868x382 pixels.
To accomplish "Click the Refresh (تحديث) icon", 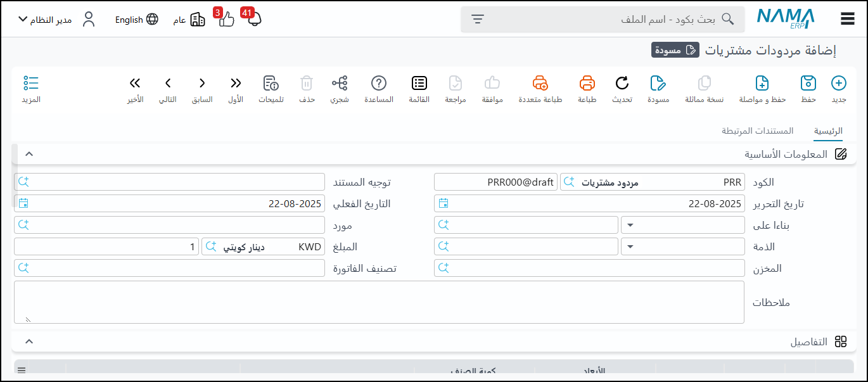I will pyautogui.click(x=622, y=84).
